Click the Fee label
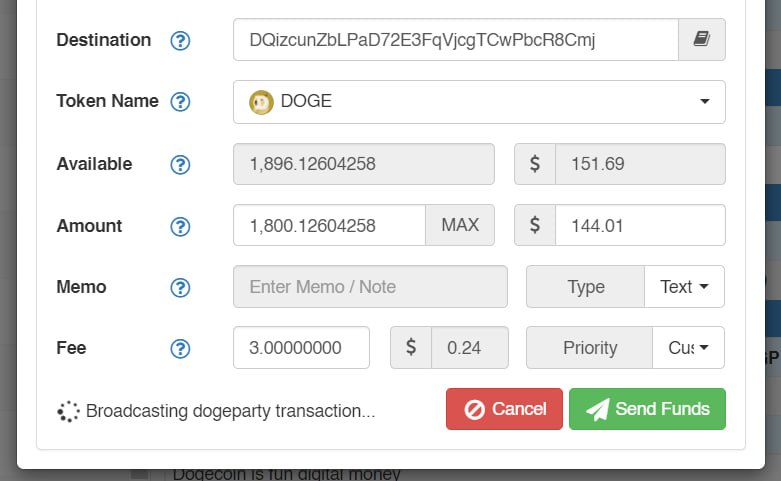This screenshot has height=481, width=781. [x=71, y=348]
